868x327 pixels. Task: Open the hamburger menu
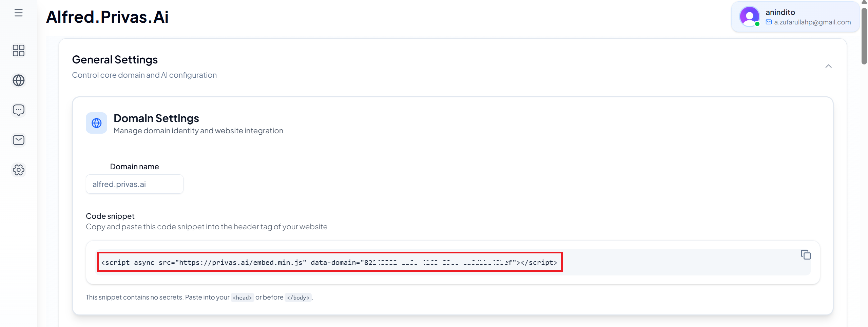point(19,13)
